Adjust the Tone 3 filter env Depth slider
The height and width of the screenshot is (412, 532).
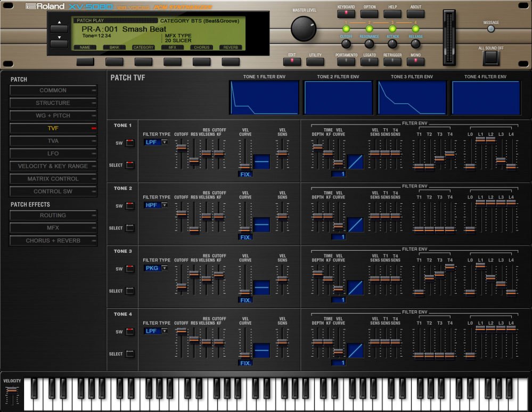317,273
